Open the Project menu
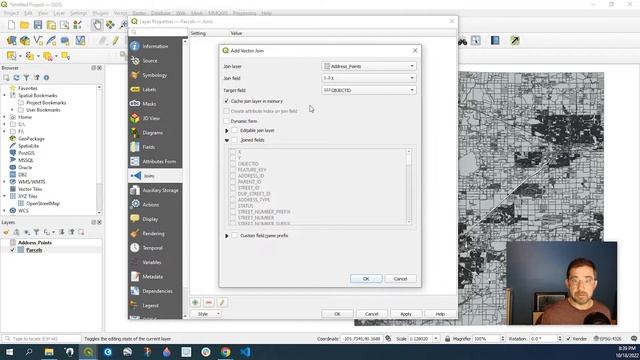Screen dimensions: 640x360 (11, 13)
